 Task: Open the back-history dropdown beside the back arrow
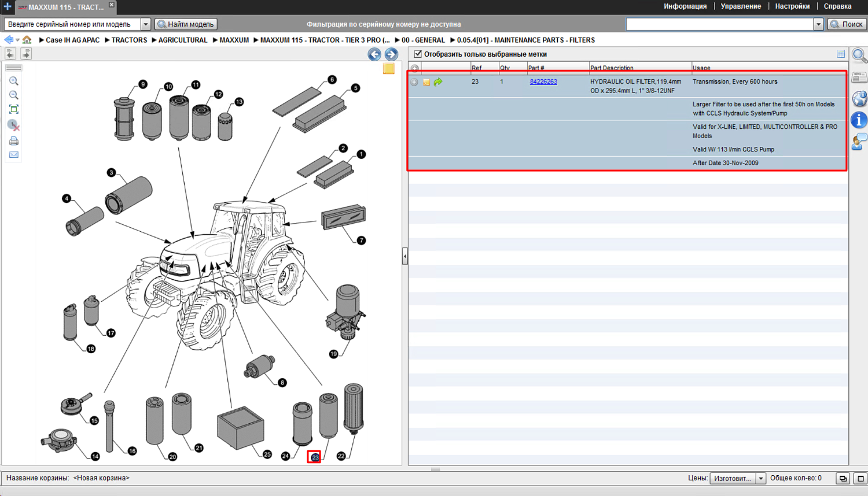click(x=17, y=40)
